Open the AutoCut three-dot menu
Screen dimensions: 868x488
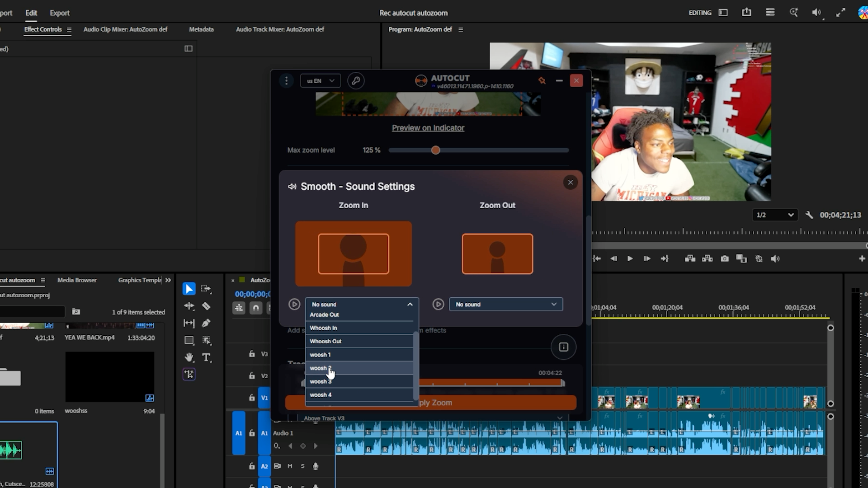(x=286, y=81)
